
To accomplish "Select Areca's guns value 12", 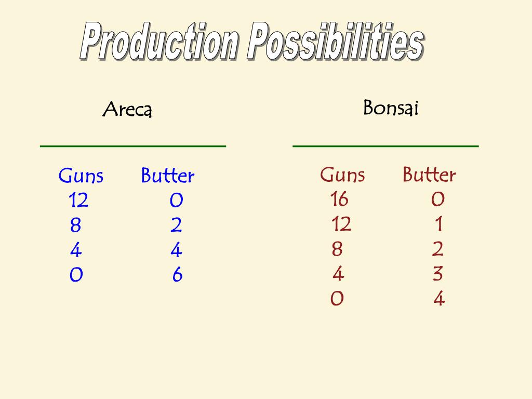I will (78, 200).
